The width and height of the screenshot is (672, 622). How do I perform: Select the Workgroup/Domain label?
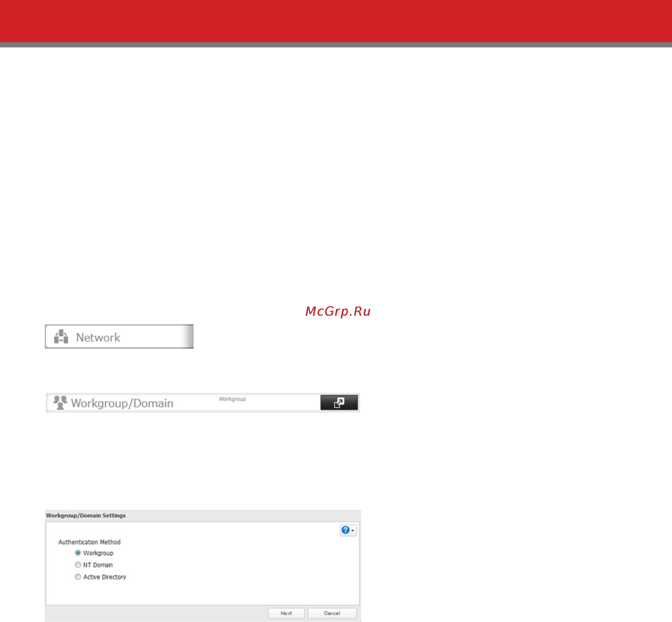pos(122,403)
